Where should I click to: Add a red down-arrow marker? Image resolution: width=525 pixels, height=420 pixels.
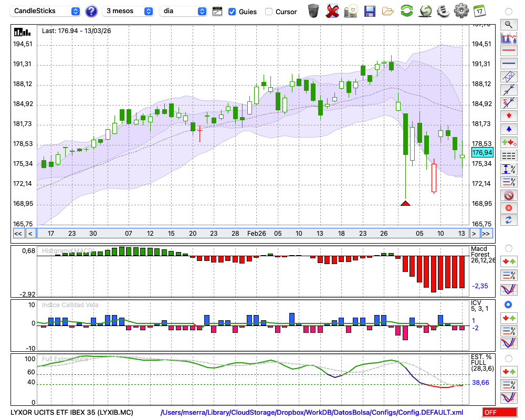[x=509, y=116]
